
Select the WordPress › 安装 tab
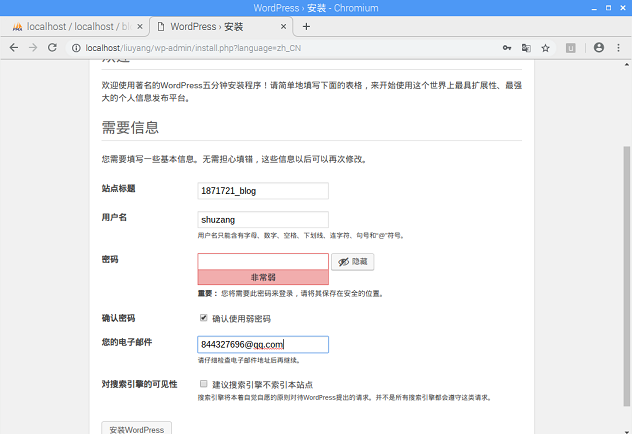222,27
